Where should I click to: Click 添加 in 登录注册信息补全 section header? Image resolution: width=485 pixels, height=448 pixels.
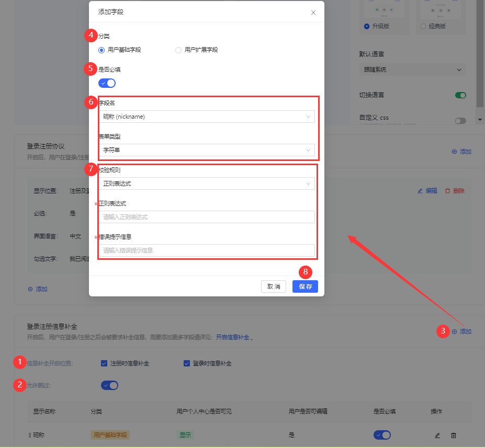[x=462, y=331]
